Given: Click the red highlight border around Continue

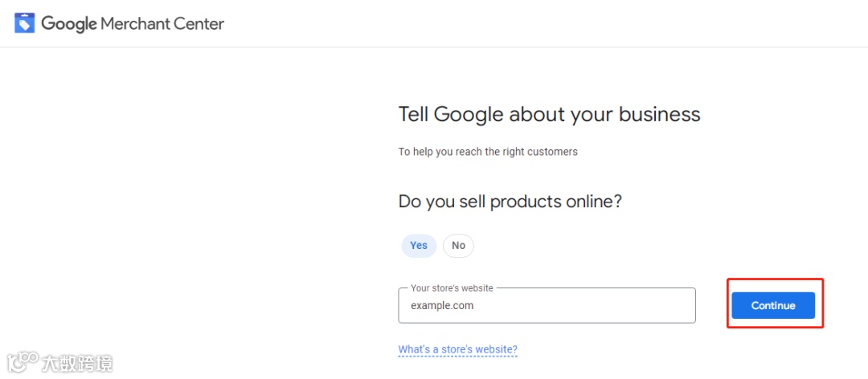Looking at the screenshot, I should [729, 305].
